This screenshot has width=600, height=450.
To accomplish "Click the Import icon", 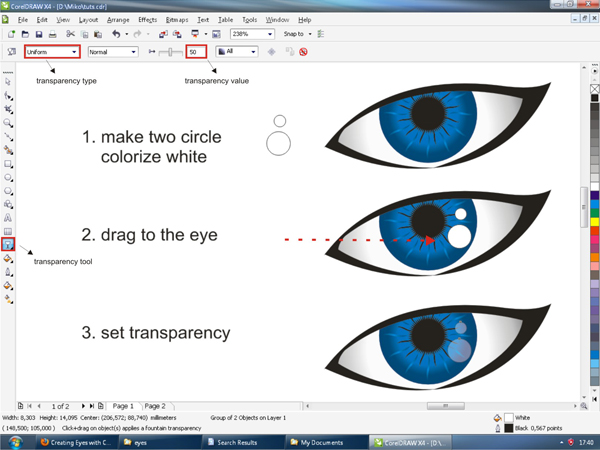I will (163, 34).
